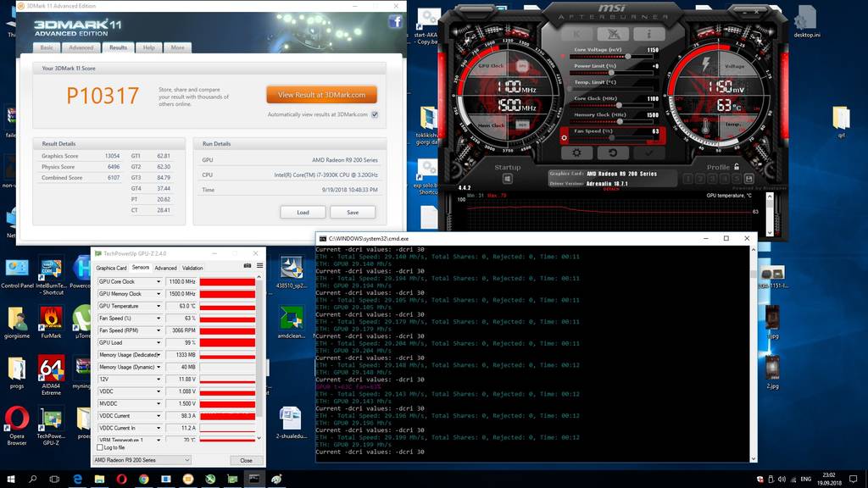Click the Windows Start button
868x488 pixels.
click(11, 479)
